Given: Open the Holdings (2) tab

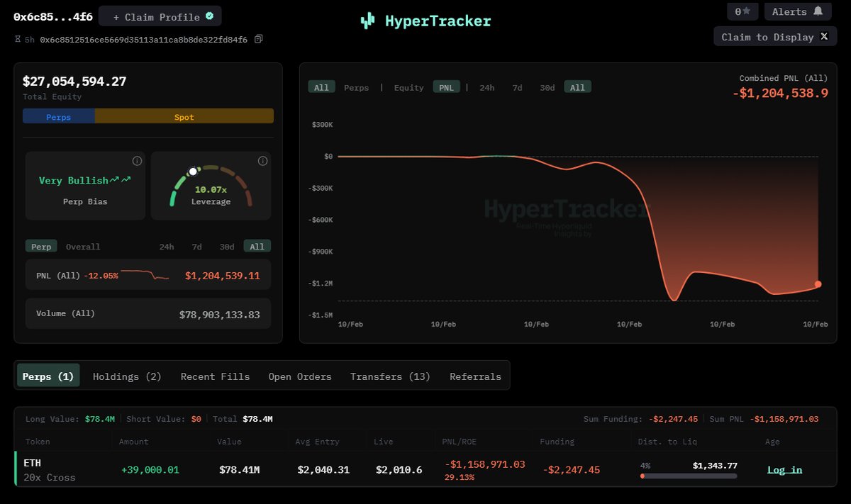Looking at the screenshot, I should (x=127, y=376).
